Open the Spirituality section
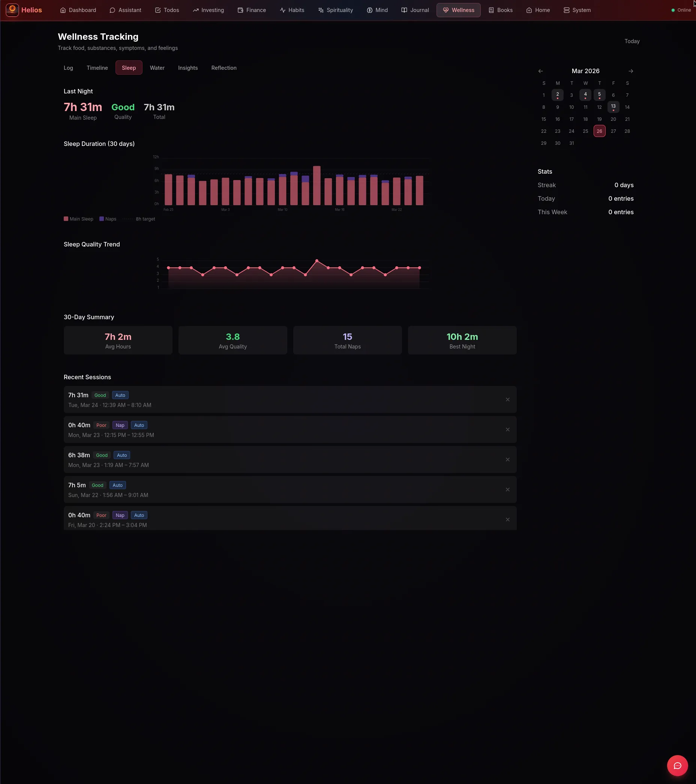This screenshot has width=696, height=784. 336,10
